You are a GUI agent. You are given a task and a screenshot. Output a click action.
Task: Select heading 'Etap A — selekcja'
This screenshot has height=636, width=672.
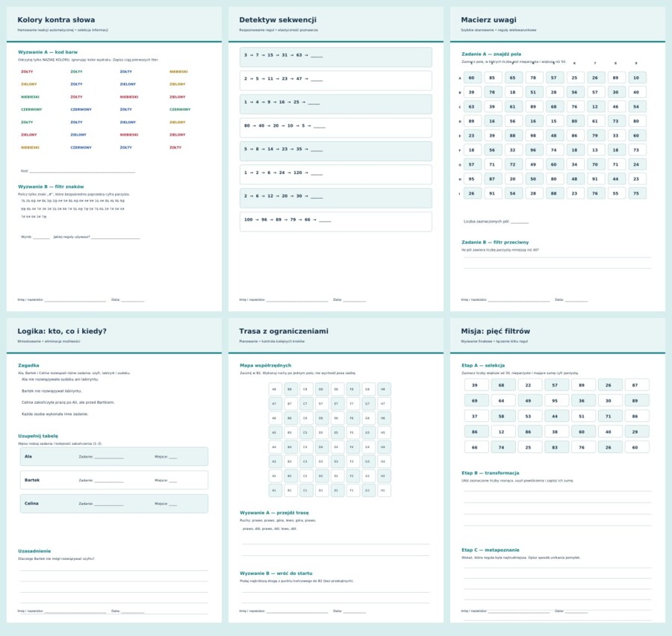click(483, 366)
